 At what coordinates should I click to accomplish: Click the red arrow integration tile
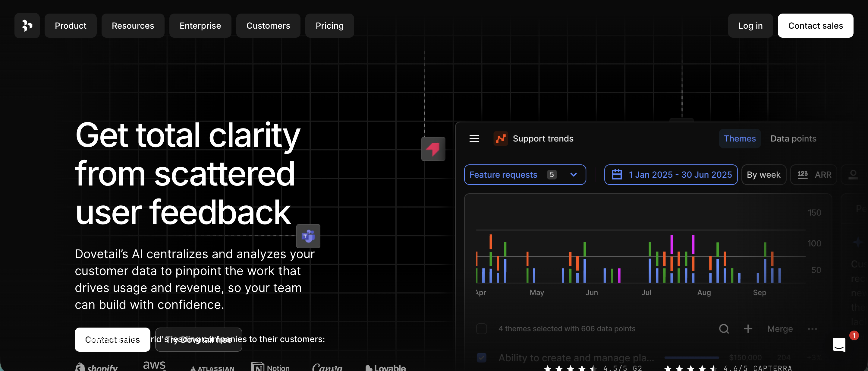tap(433, 149)
